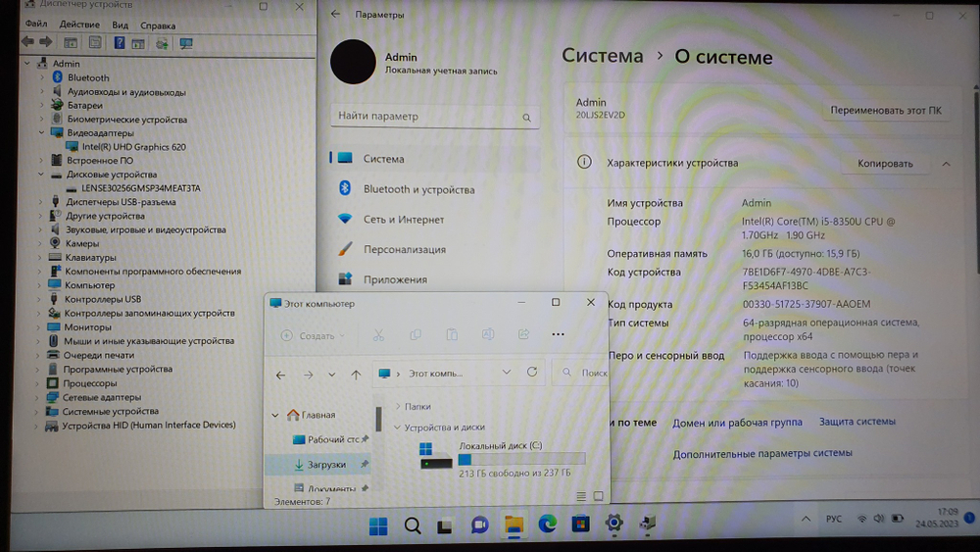Click the up arrow in Explorer navigation
The height and width of the screenshot is (552, 980).
356,375
